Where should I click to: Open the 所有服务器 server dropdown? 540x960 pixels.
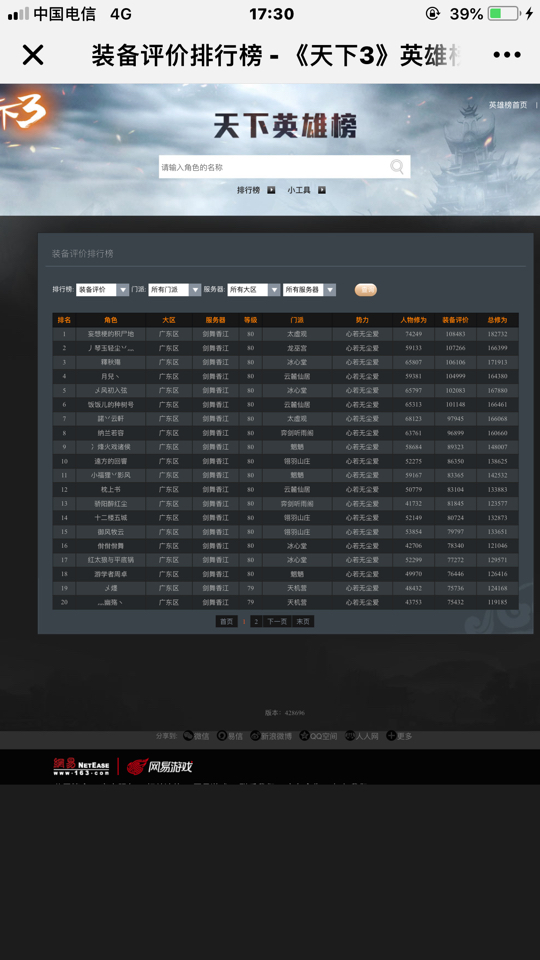click(309, 290)
